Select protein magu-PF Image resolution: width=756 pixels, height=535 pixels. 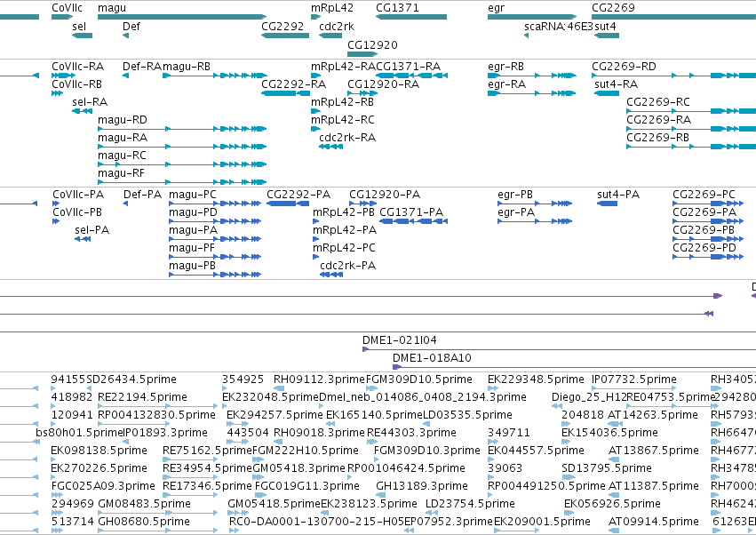tap(191, 248)
